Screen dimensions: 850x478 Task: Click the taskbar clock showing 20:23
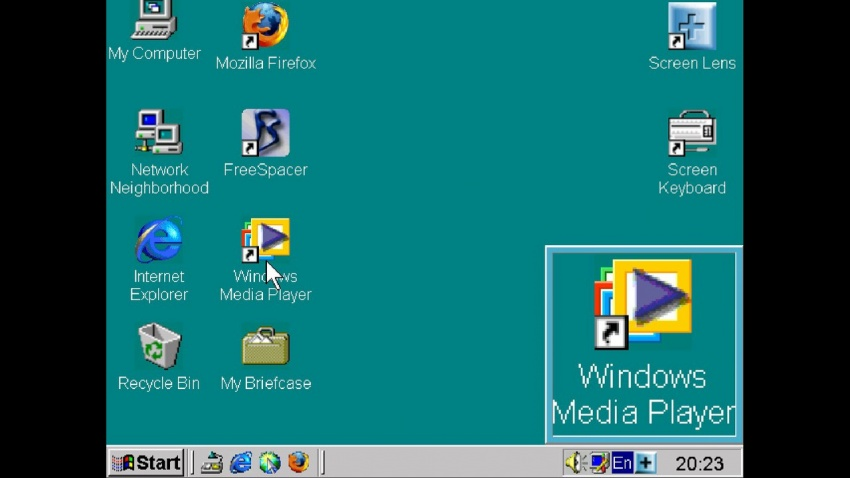pos(699,463)
